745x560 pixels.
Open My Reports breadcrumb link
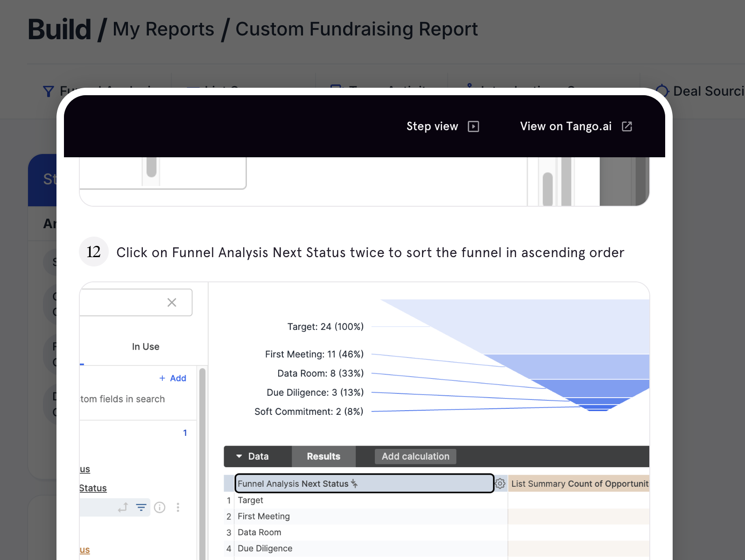point(163,29)
